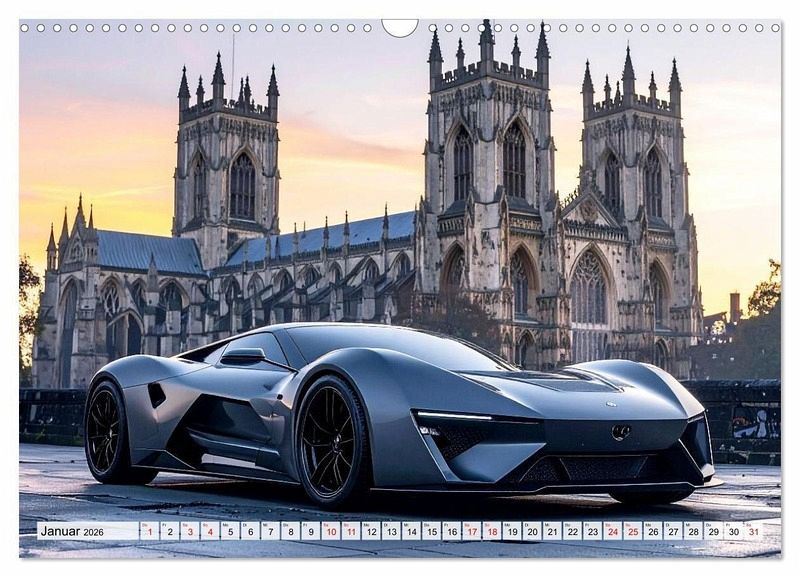The height and width of the screenshot is (577, 800).
Task: Click the car's front hood emblem
Action: [621, 432]
